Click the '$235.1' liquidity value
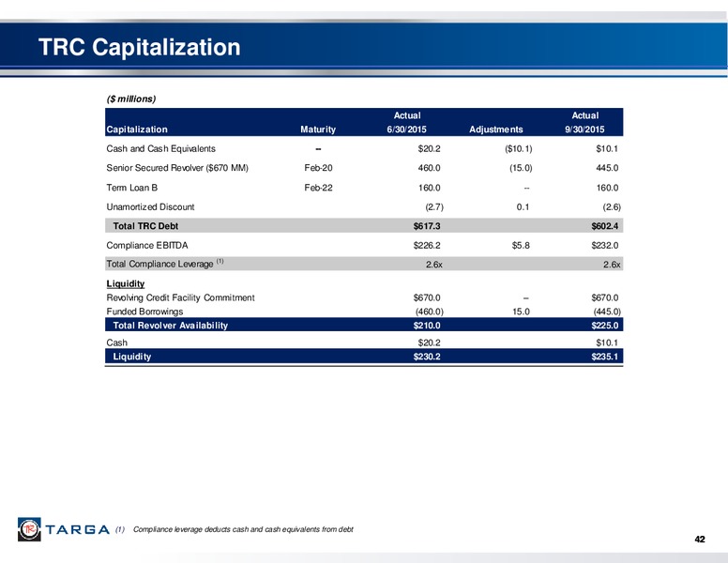 pyautogui.click(x=604, y=357)
